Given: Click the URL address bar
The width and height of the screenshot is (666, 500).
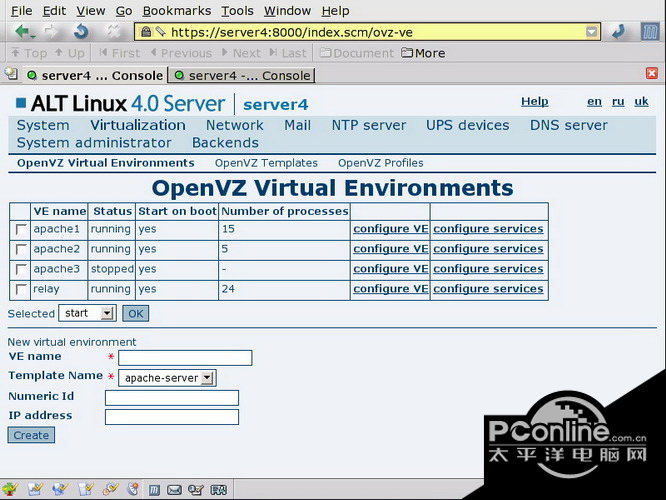Looking at the screenshot, I should tap(367, 32).
